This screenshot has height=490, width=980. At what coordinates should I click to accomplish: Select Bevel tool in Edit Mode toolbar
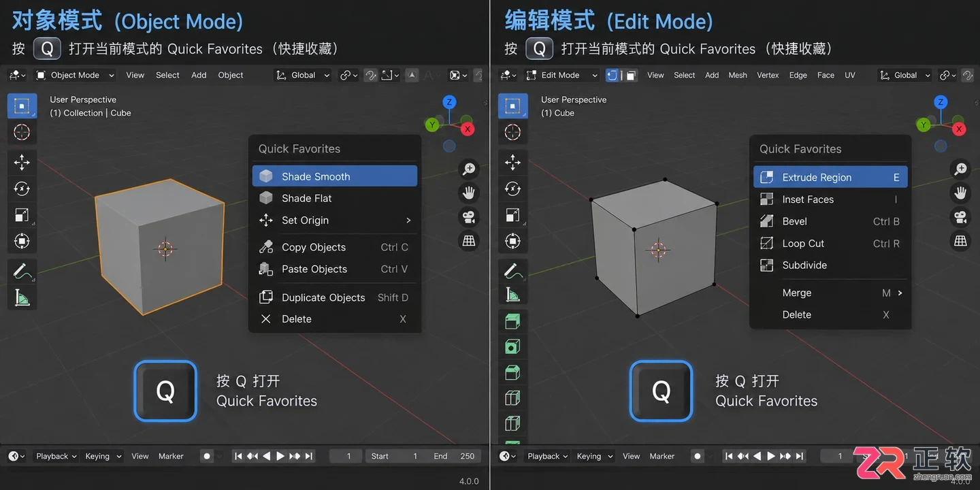coord(512,372)
